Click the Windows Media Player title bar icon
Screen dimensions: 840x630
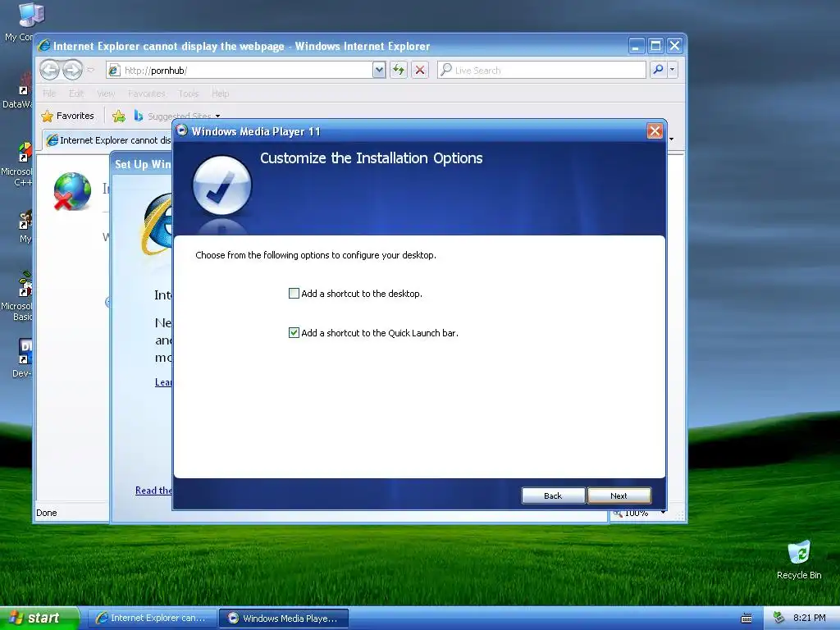point(181,130)
